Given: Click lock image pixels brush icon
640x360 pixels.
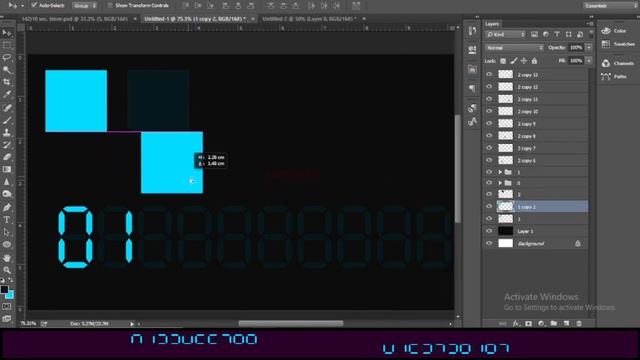Looking at the screenshot, I should (514, 61).
